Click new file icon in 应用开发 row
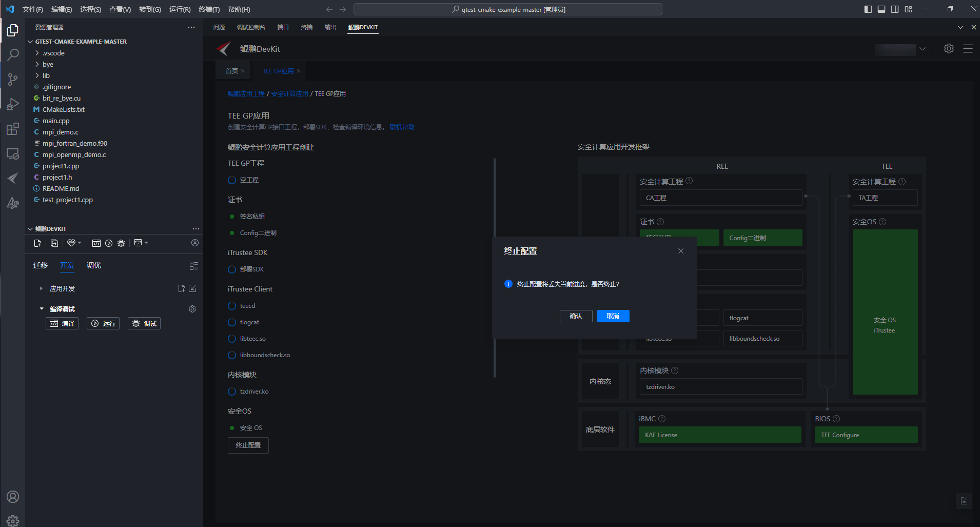Image resolution: width=980 pixels, height=527 pixels. [182, 288]
